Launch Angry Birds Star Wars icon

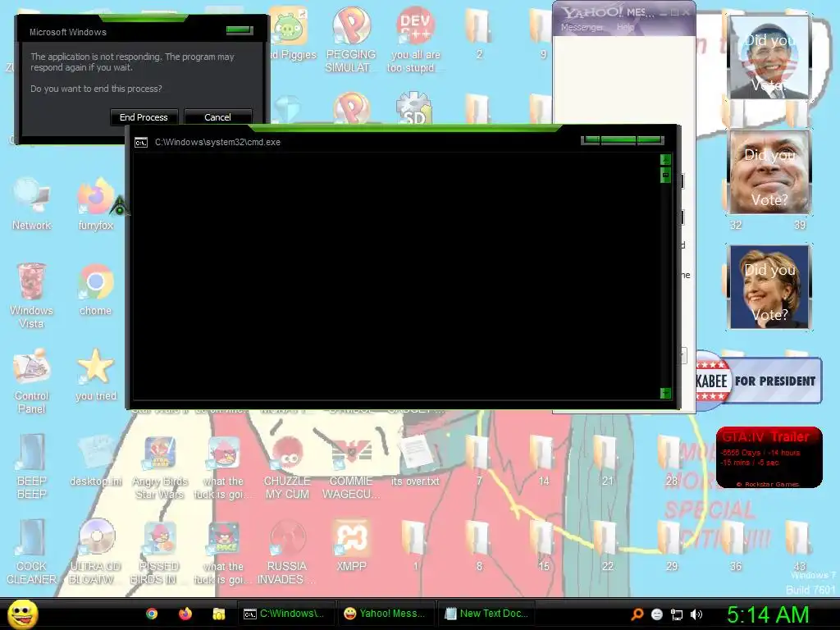coord(160,466)
